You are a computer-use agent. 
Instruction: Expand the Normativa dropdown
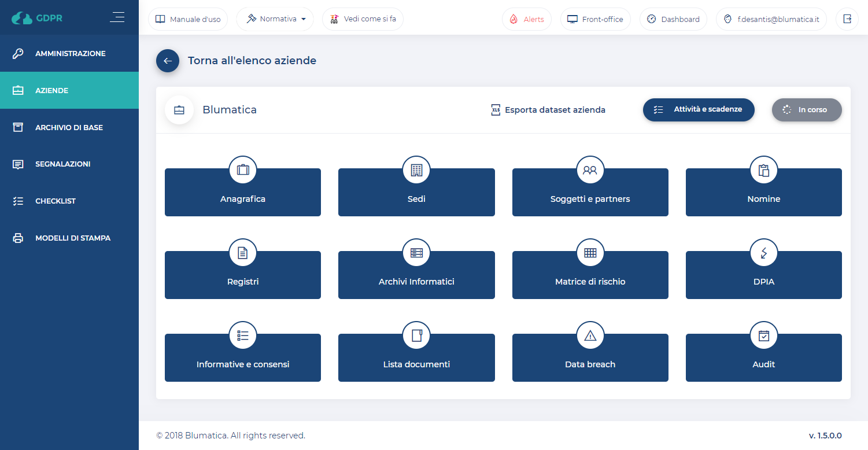pyautogui.click(x=275, y=19)
